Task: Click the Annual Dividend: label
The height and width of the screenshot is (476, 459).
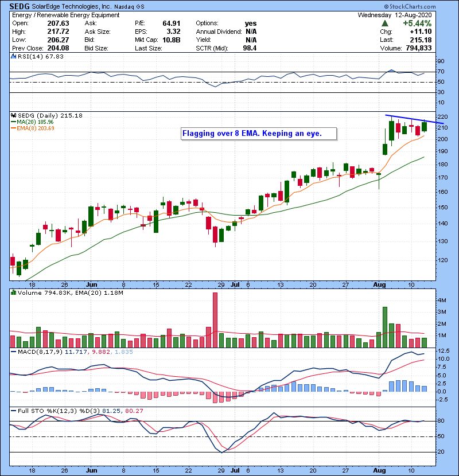Action: (219, 32)
